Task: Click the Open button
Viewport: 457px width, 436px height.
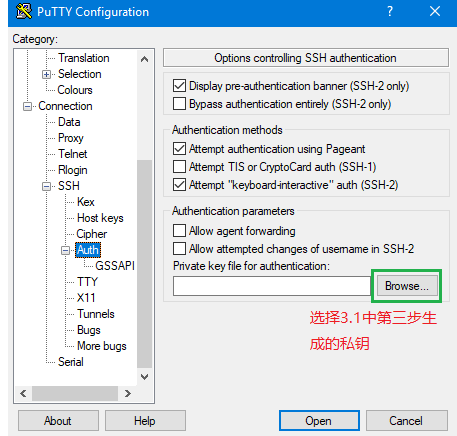Action: coord(319,421)
